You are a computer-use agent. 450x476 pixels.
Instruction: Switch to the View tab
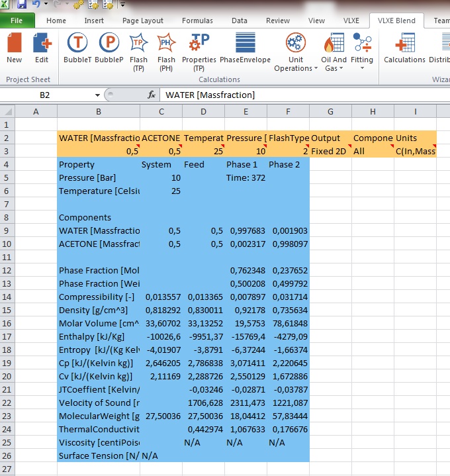coord(316,21)
